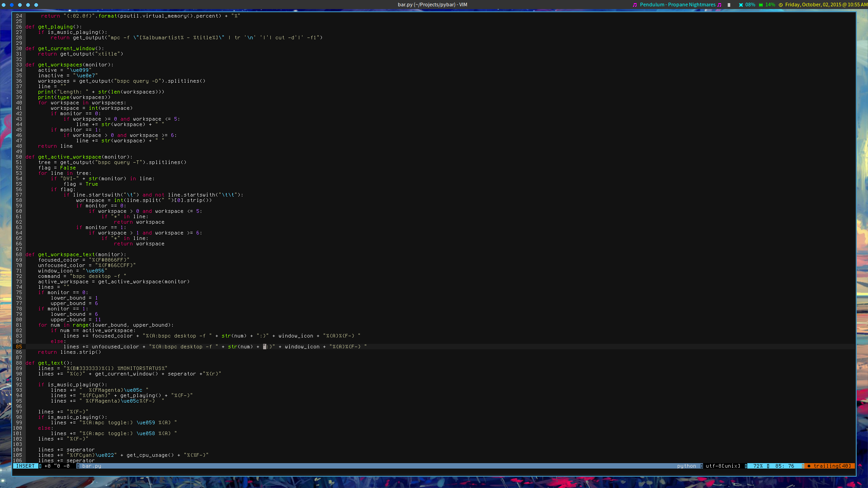Click the utf-8[unix] encoding indicator
Image resolution: width=868 pixels, height=488 pixels.
click(723, 466)
